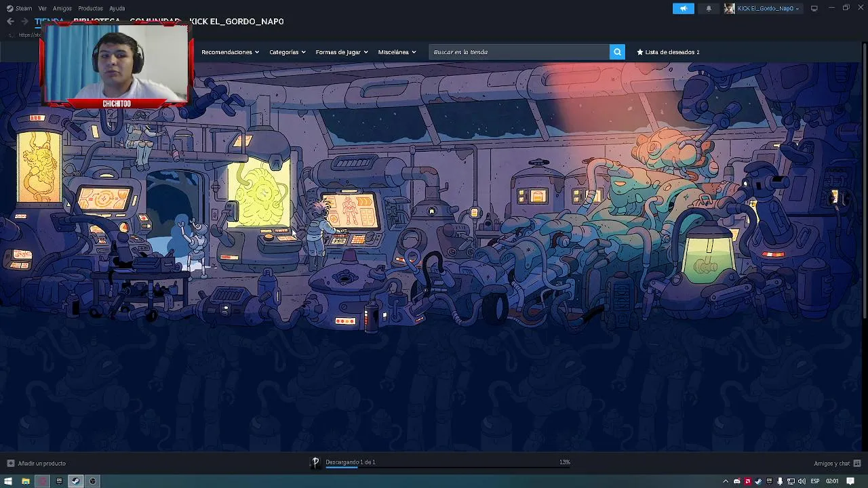
Task: Click the Steam taskbar app icon
Action: point(76,481)
